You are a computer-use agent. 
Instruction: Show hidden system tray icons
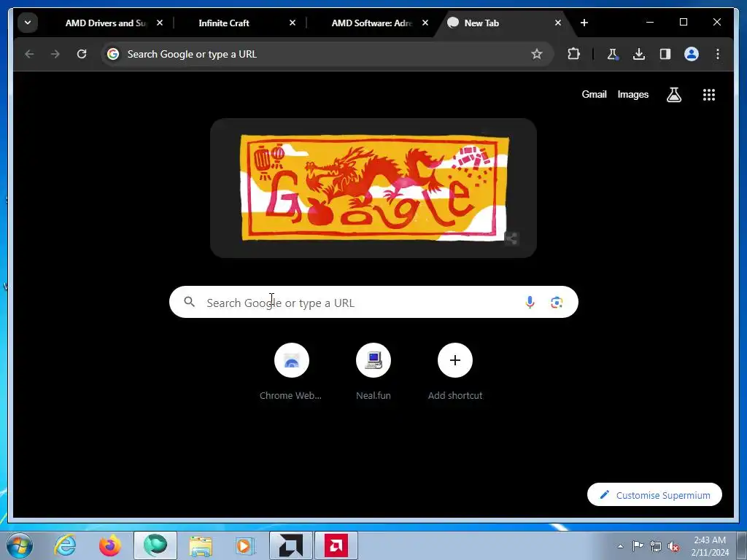pyautogui.click(x=620, y=546)
